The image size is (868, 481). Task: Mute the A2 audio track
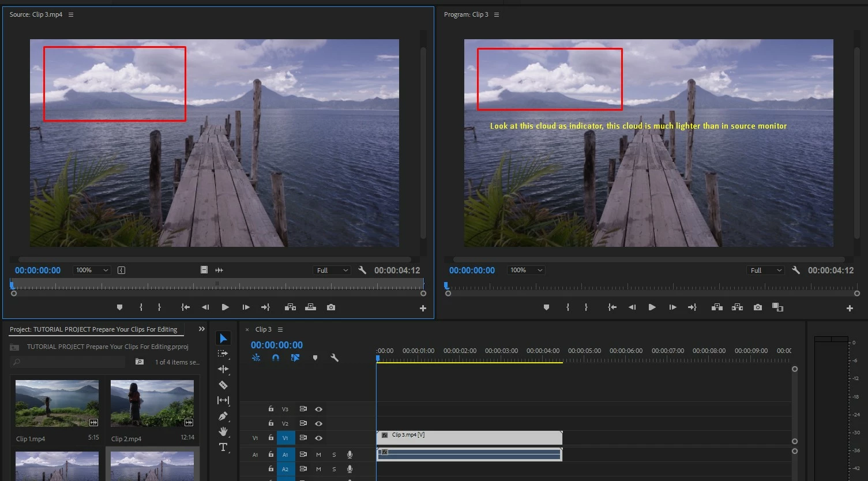click(x=318, y=469)
